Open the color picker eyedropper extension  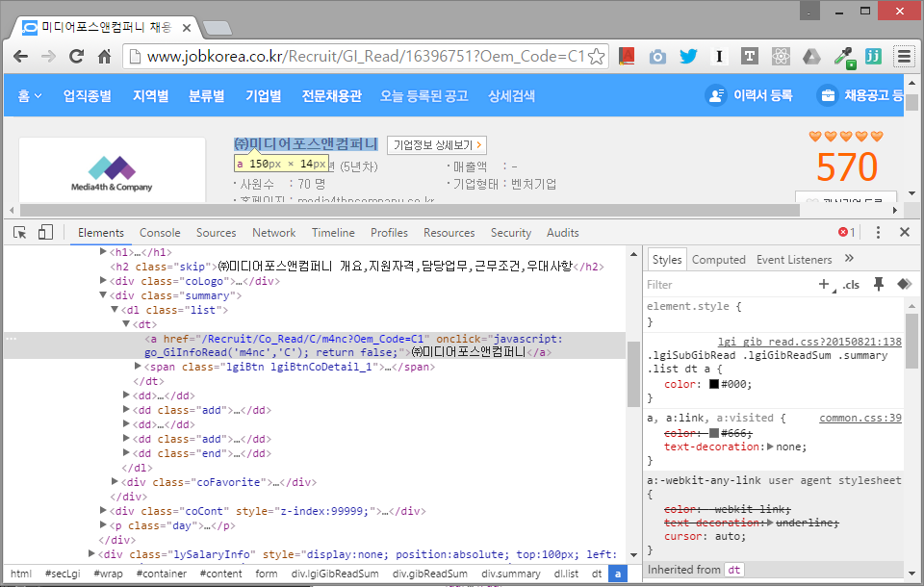pyautogui.click(x=844, y=57)
